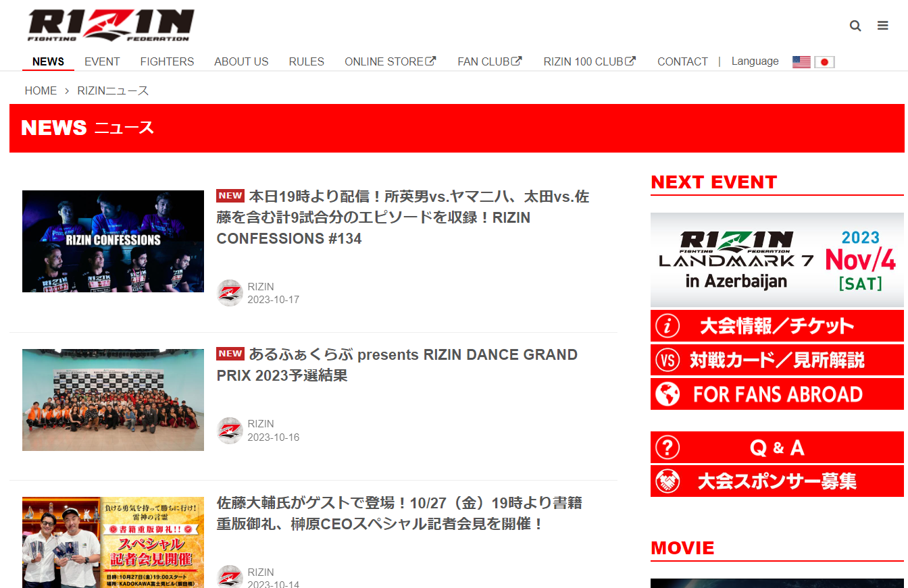Select the NEWS tab

click(48, 61)
